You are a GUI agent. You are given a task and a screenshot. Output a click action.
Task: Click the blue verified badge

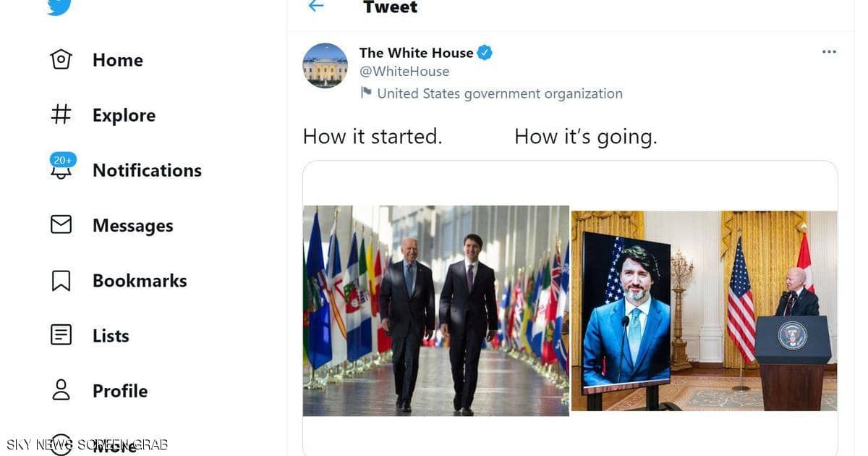click(x=485, y=53)
